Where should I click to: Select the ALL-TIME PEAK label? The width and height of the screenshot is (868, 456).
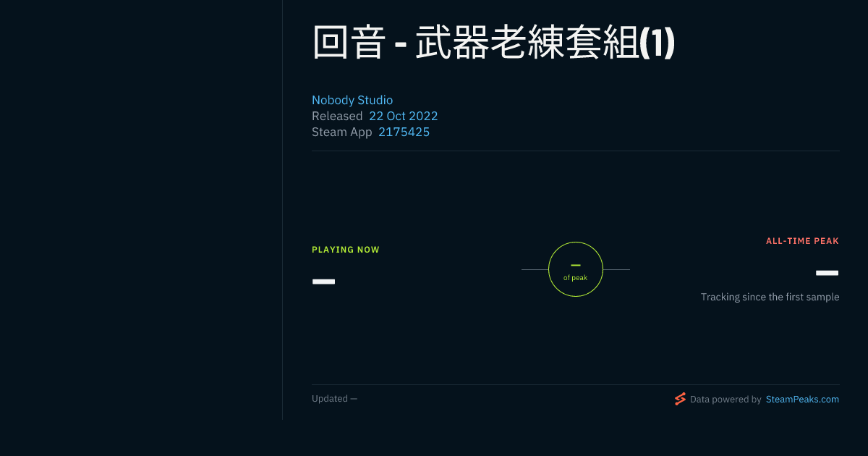point(802,241)
